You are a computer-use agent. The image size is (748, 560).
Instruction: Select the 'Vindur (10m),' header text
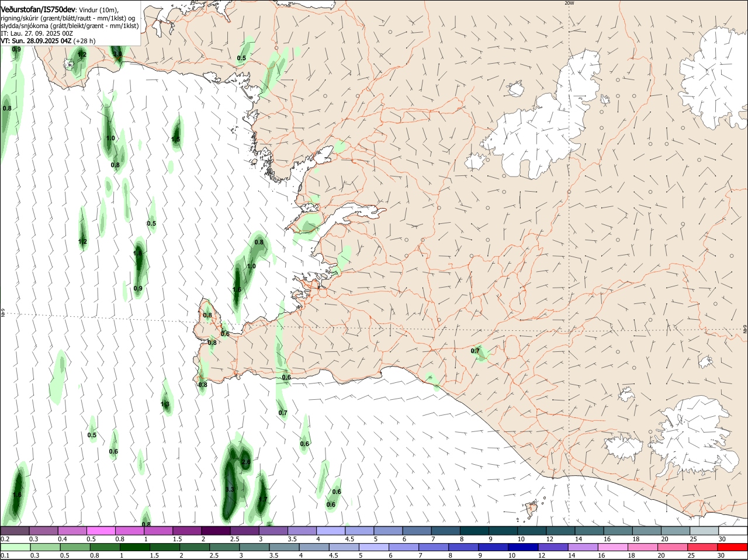click(98, 11)
